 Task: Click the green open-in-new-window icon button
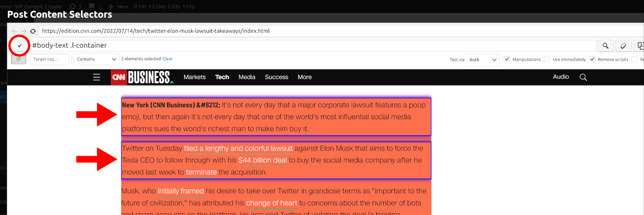19,59
